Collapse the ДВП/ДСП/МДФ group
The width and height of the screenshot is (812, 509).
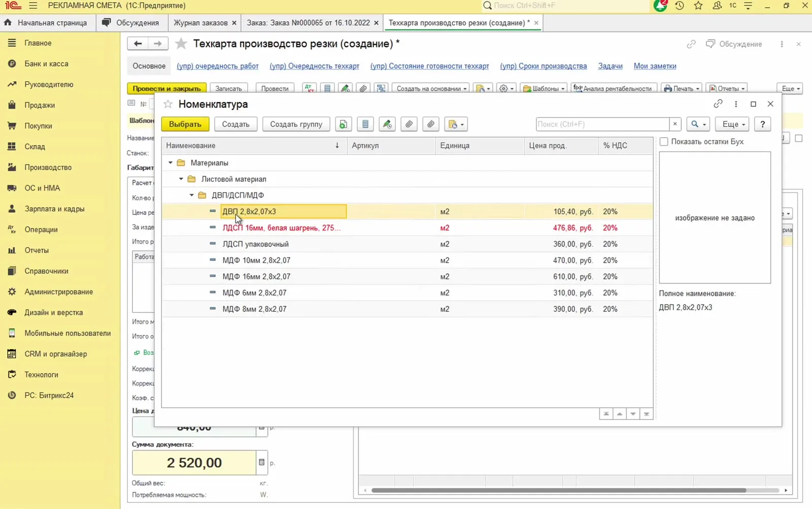[192, 196]
